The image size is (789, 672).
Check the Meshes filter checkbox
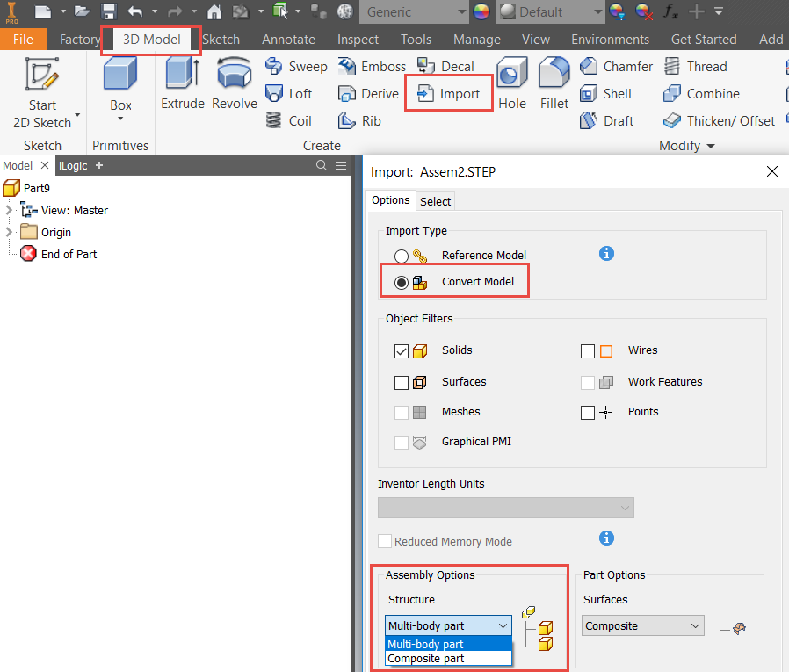pos(401,413)
